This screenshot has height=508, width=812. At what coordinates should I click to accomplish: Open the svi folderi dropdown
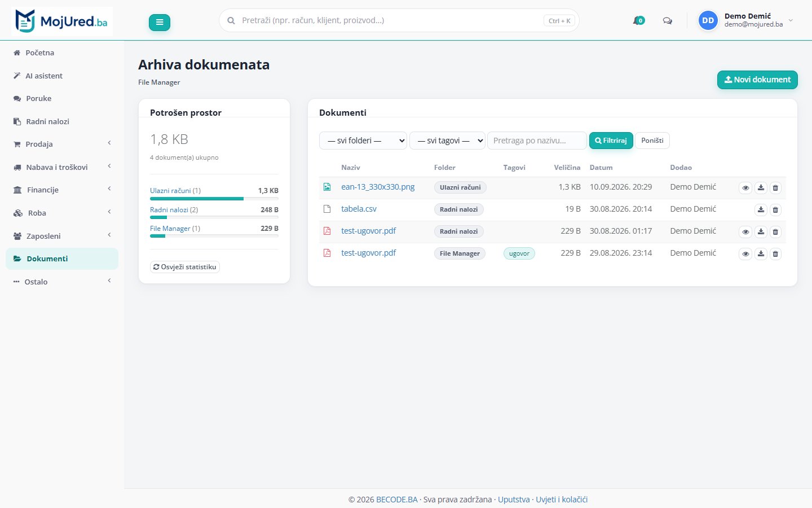pos(363,141)
